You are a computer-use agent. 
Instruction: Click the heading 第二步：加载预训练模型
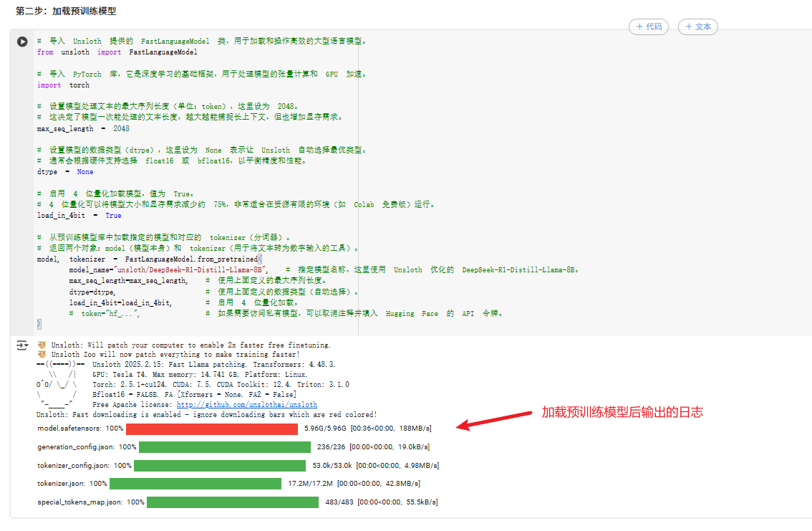(66, 11)
